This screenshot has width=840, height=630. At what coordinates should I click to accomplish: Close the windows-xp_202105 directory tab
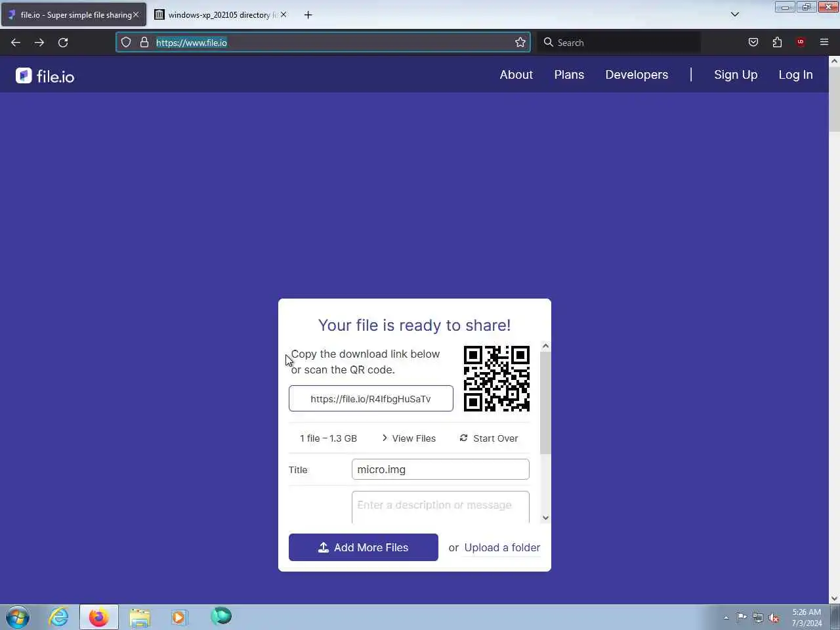coord(283,14)
